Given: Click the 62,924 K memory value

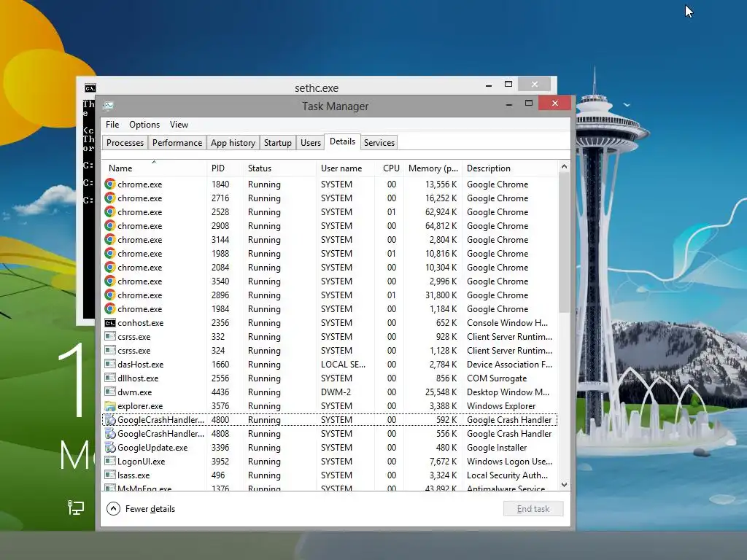Looking at the screenshot, I should point(441,212).
